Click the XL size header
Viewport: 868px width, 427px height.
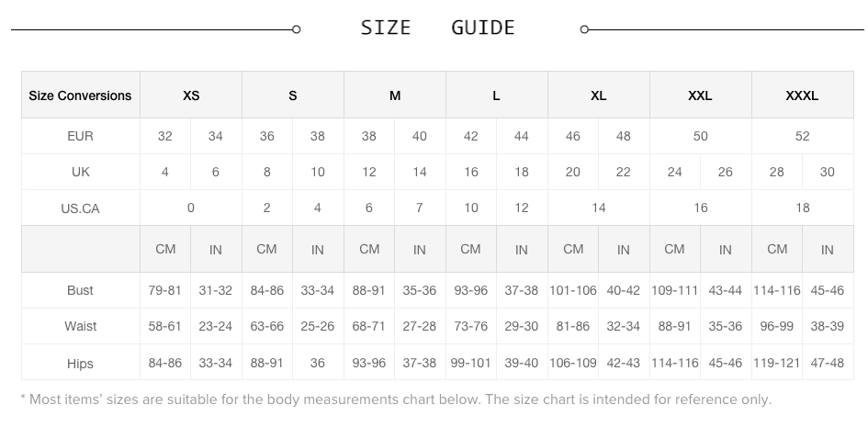pos(598,96)
